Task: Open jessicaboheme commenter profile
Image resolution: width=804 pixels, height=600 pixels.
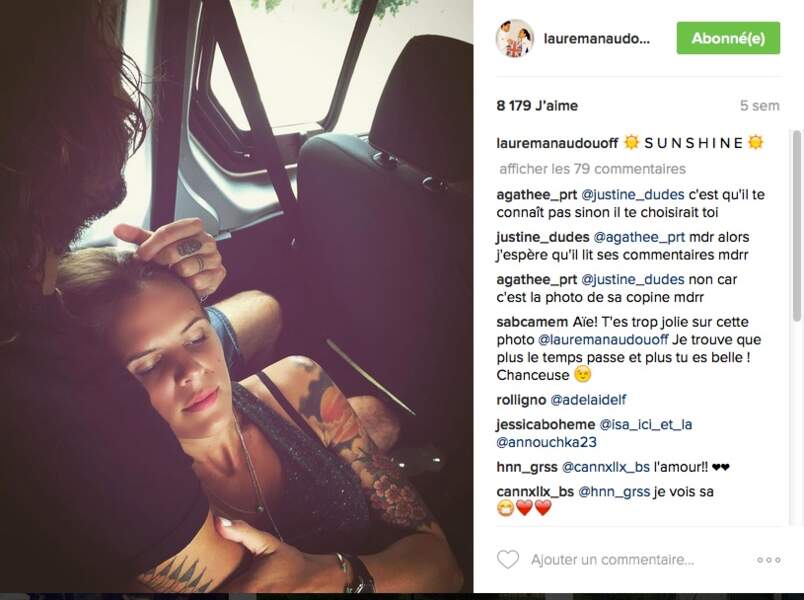Action: (x=546, y=425)
